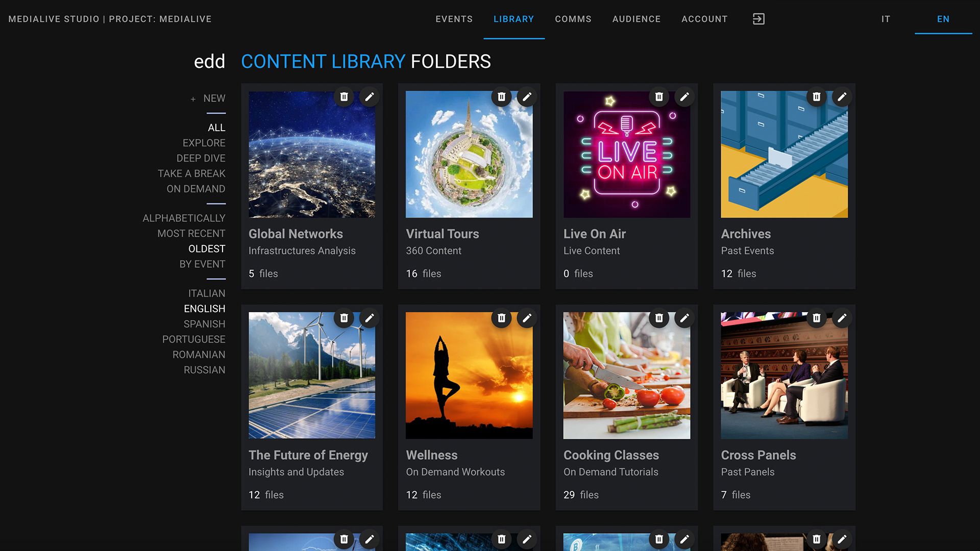This screenshot has width=980, height=551.
Task: Delete the Archives folder
Action: tap(817, 96)
